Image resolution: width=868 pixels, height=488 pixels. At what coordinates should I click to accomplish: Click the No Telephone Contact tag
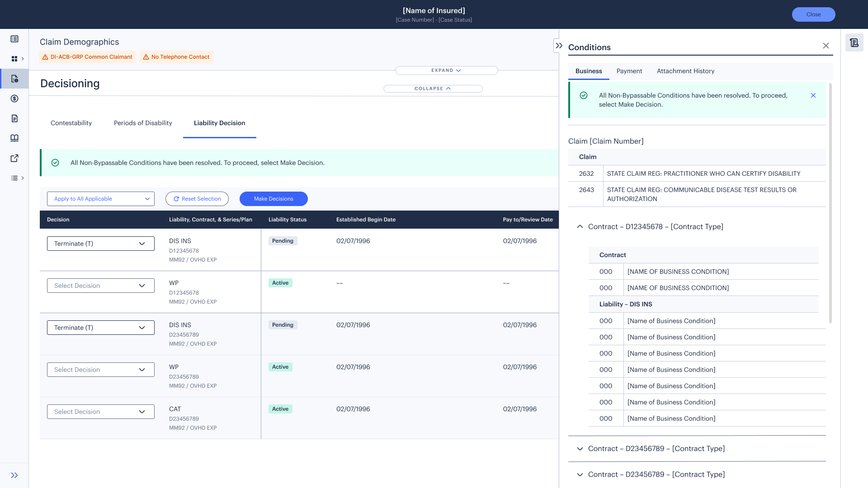click(176, 57)
